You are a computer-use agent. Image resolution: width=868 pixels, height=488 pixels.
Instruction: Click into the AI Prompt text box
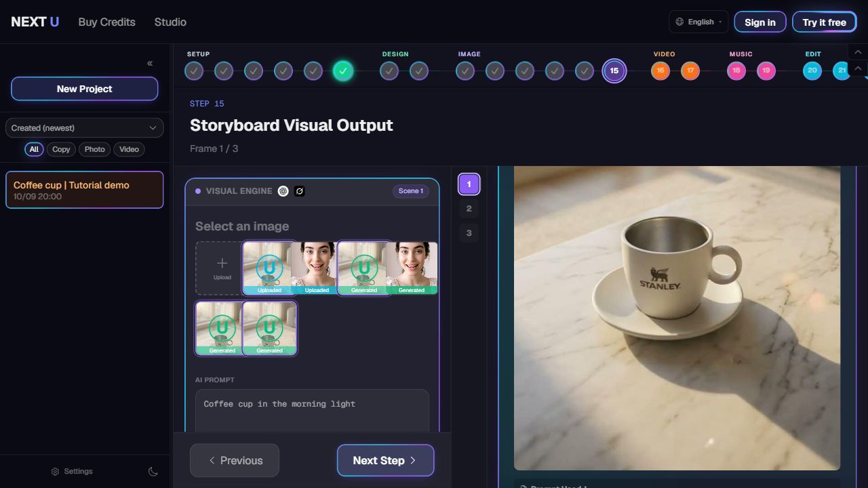312,411
